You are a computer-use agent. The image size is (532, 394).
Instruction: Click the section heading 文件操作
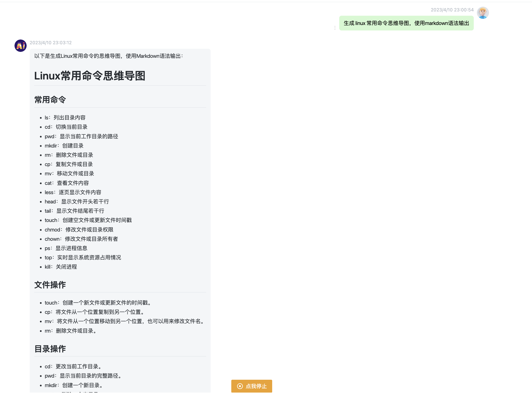pos(50,285)
